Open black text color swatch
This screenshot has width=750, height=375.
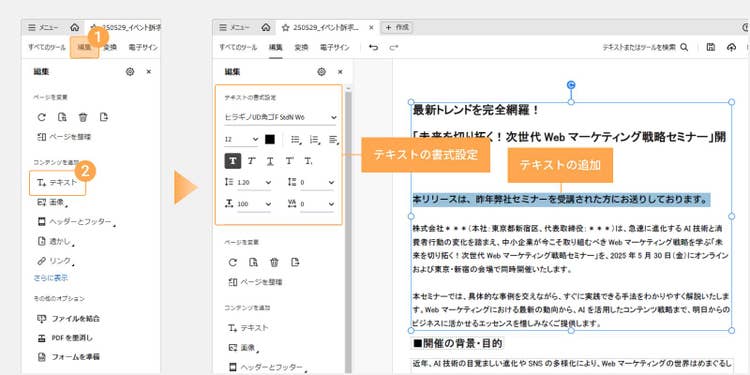click(270, 139)
